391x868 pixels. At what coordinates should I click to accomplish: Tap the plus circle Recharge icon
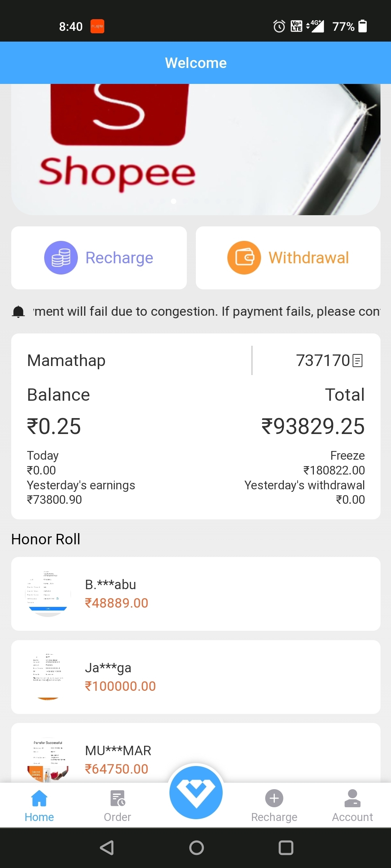(x=274, y=798)
